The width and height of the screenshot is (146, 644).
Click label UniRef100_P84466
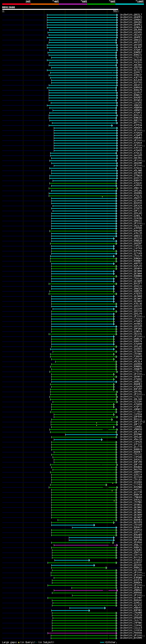(x=131, y=633)
